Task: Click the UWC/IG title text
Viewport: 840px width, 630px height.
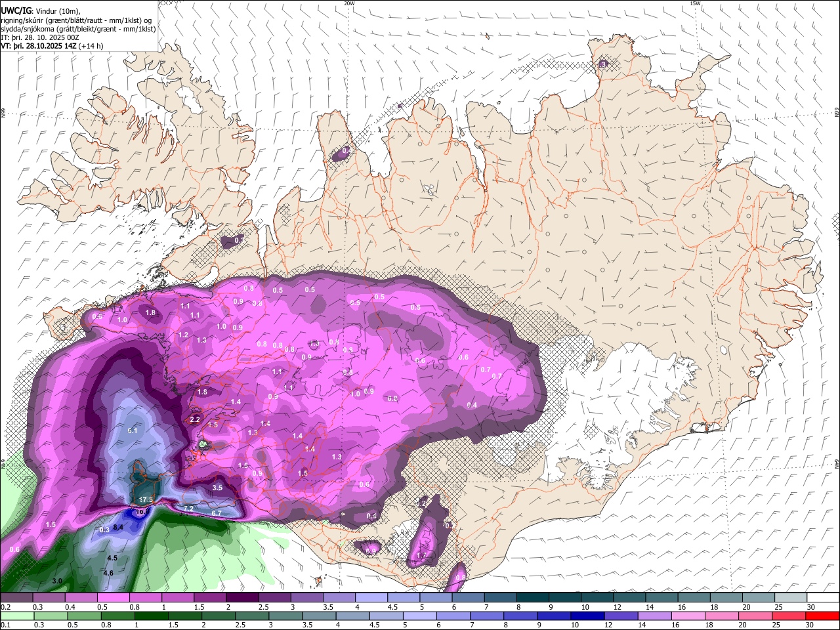Action: 16,10
